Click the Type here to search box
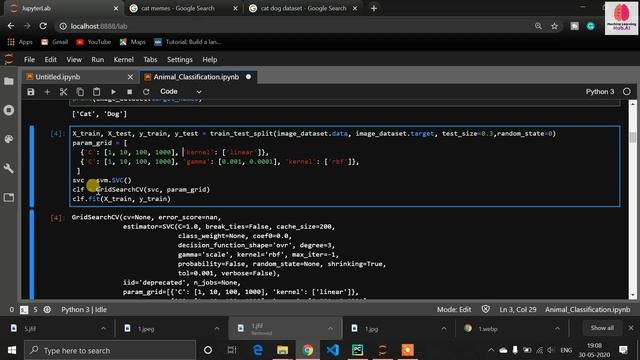640x360 pixels. click(x=110, y=350)
